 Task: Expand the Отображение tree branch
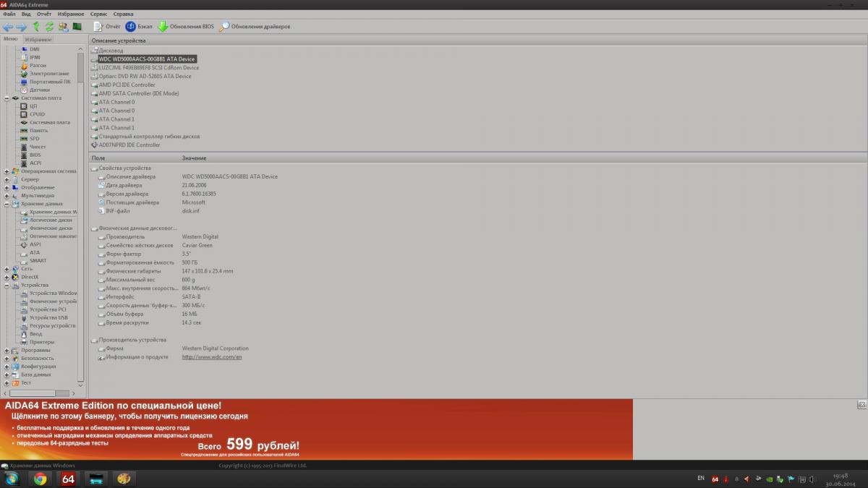[x=7, y=187]
